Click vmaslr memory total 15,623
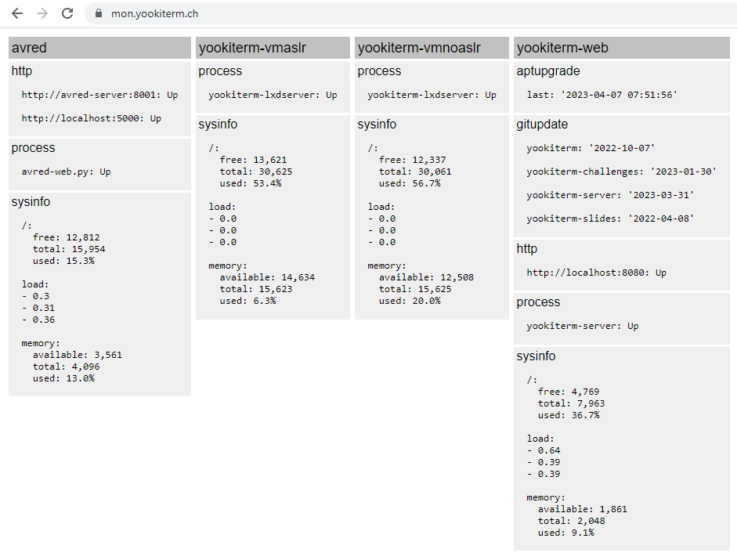 [x=256, y=289]
